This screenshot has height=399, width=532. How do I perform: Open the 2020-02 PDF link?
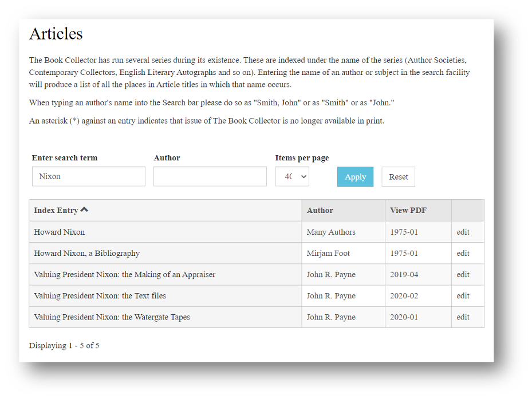coord(404,296)
